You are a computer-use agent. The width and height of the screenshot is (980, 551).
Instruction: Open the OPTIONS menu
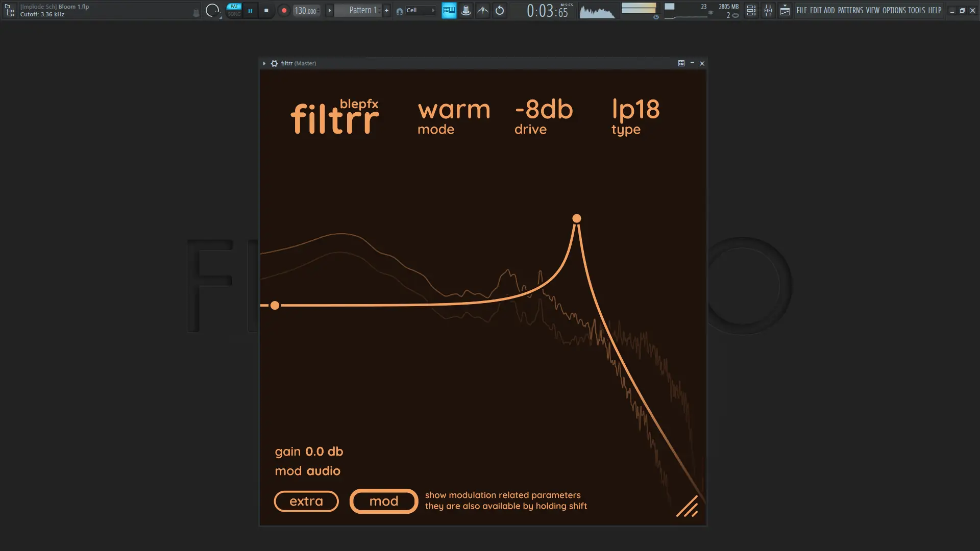click(894, 10)
